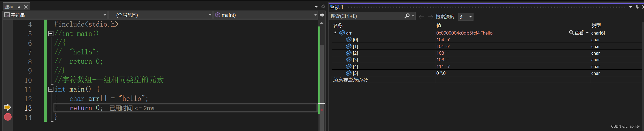
Task: Click the cube icon of element [0]
Action: coord(349,39)
